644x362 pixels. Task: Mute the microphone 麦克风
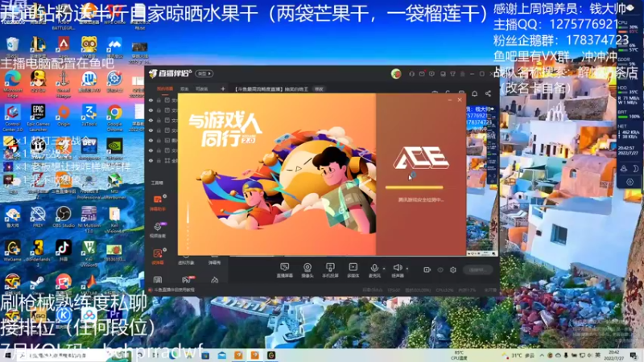374,270
